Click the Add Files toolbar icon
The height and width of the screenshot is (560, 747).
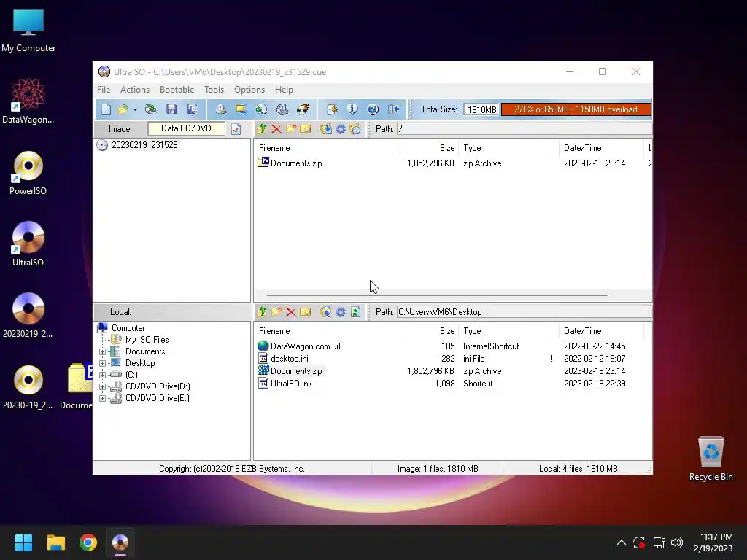tap(332, 109)
